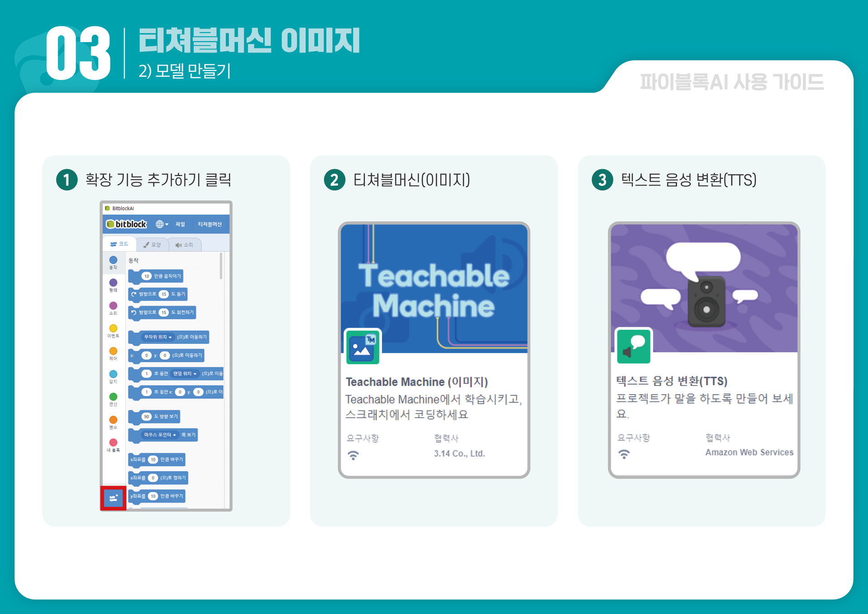This screenshot has width=868, height=614.
Task: Click the 'Teachable Machine (이미지)' card title
Action: [417, 382]
